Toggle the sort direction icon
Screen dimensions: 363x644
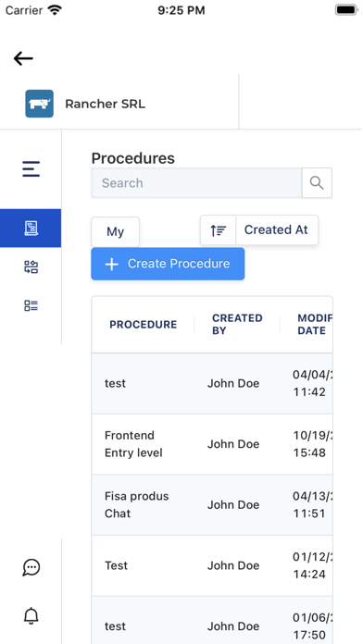pyautogui.click(x=219, y=230)
